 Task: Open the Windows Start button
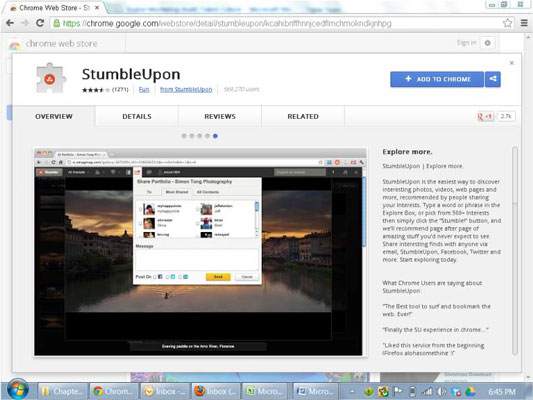click(18, 389)
